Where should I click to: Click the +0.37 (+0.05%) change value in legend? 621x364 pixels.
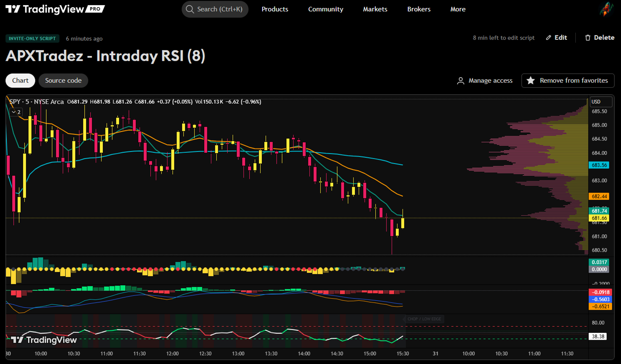click(175, 102)
